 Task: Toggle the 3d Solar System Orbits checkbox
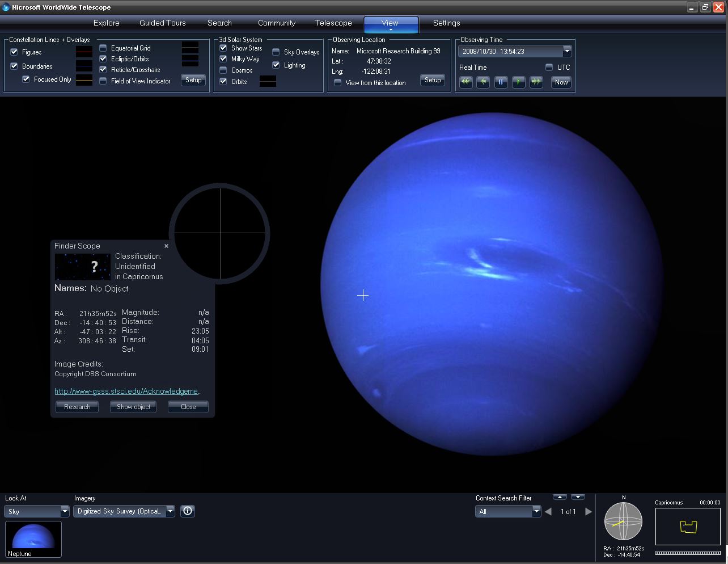pyautogui.click(x=223, y=81)
